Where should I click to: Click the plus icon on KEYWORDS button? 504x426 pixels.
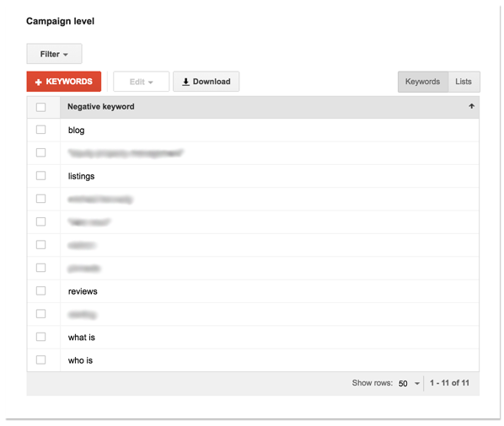[38, 83]
